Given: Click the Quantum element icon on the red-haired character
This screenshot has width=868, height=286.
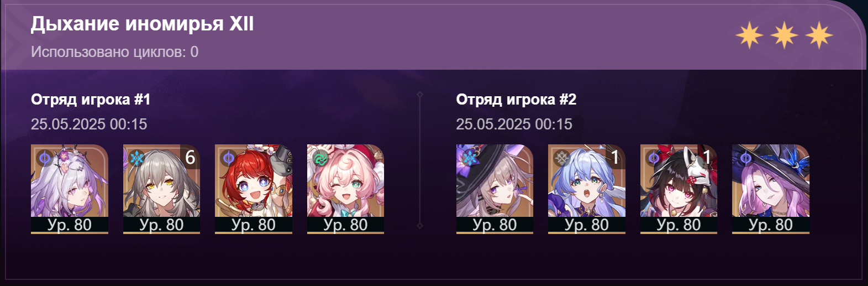Looking at the screenshot, I should 228,159.
